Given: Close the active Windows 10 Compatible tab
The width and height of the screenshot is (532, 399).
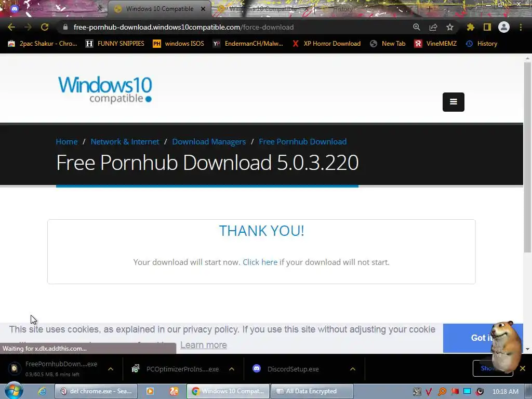Looking at the screenshot, I should [x=203, y=9].
